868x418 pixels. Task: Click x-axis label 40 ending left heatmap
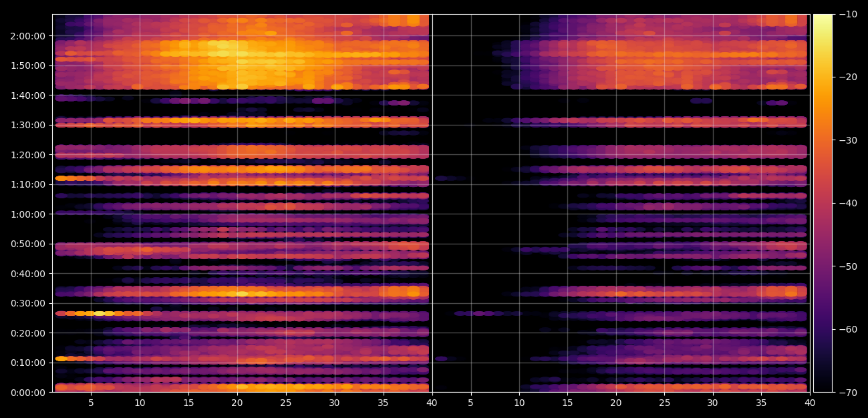[x=432, y=403]
